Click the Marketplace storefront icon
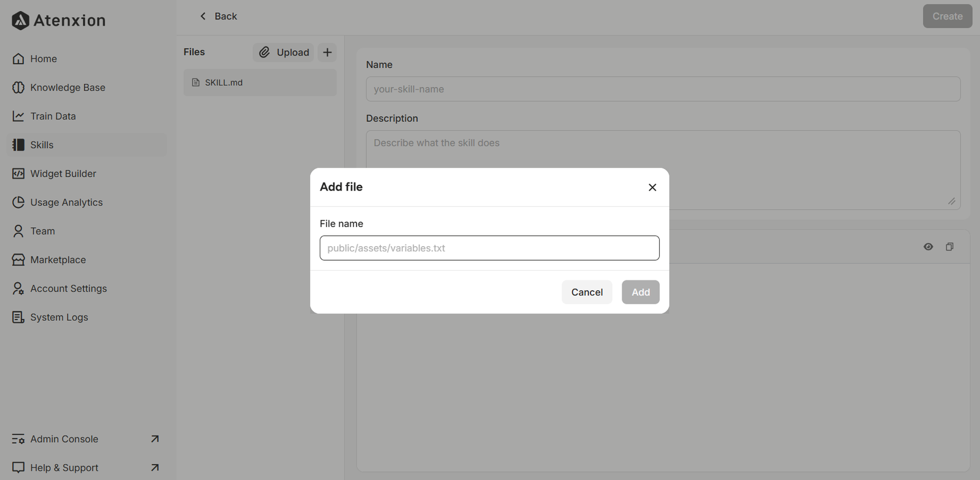980x480 pixels. [18, 260]
